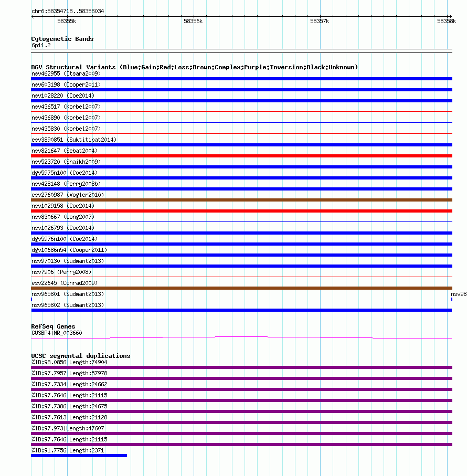
Task: Click the UCSC segmental duplications track heading
Action: point(81,356)
